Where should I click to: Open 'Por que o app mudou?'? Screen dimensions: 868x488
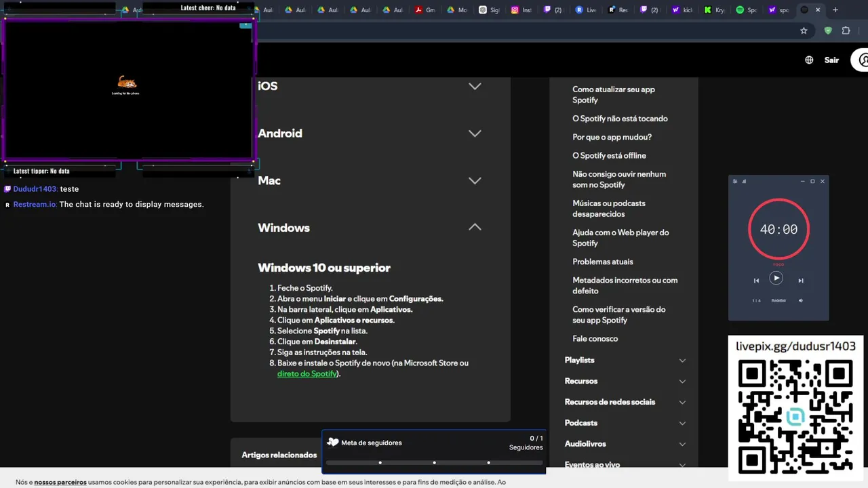click(x=612, y=137)
